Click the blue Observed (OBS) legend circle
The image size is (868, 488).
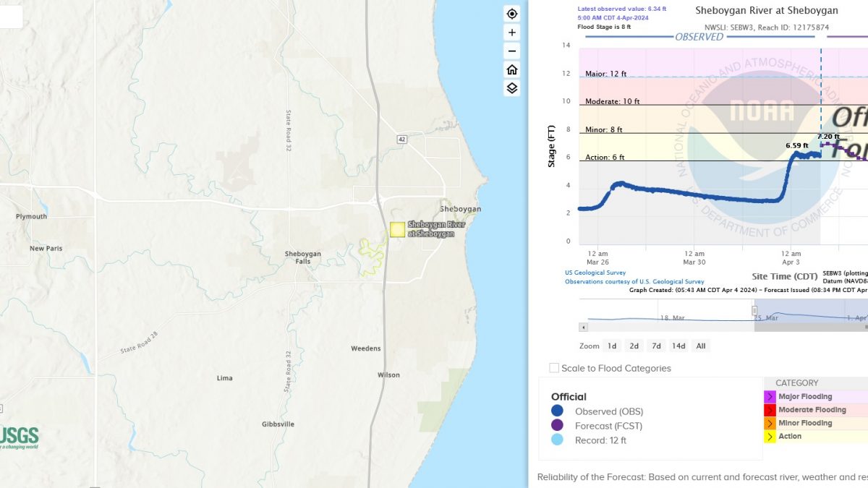click(x=557, y=411)
